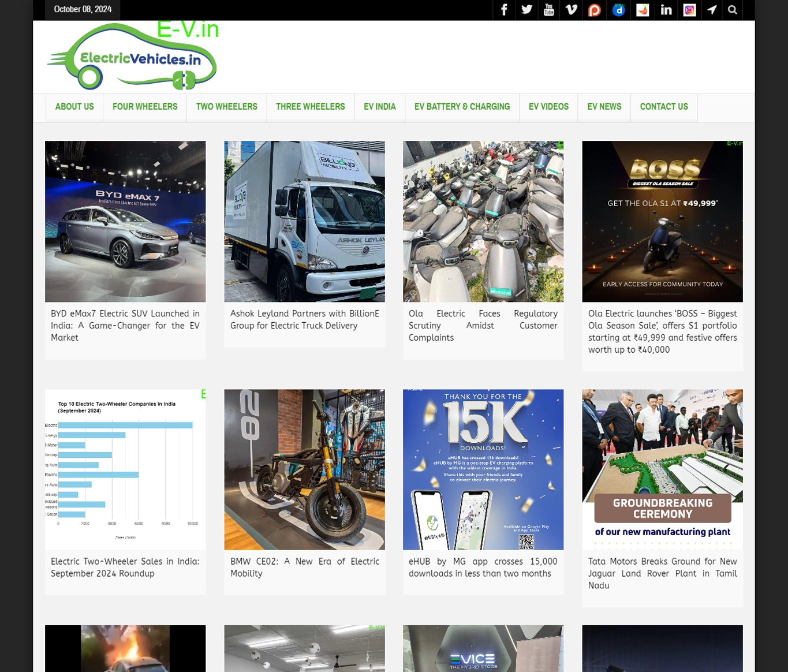Viewport: 788px width, 672px height.
Task: Open the two-wheeler sales bar chart thumbnail
Action: (125, 469)
